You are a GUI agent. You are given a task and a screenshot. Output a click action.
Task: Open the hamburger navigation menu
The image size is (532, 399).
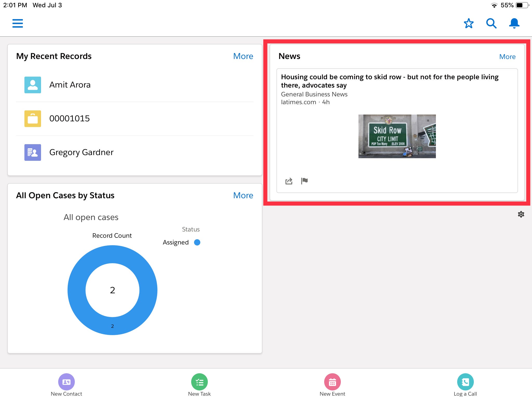[x=18, y=23]
